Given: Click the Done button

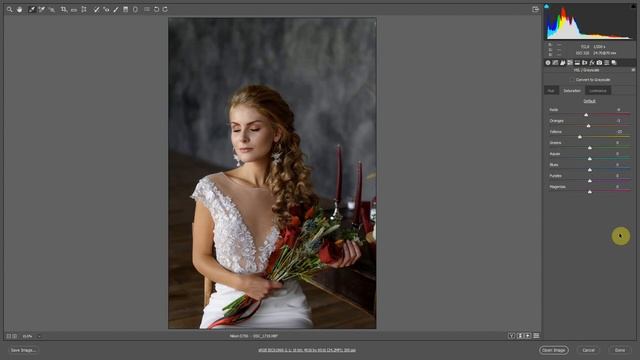Looking at the screenshot, I should click(x=620, y=350).
